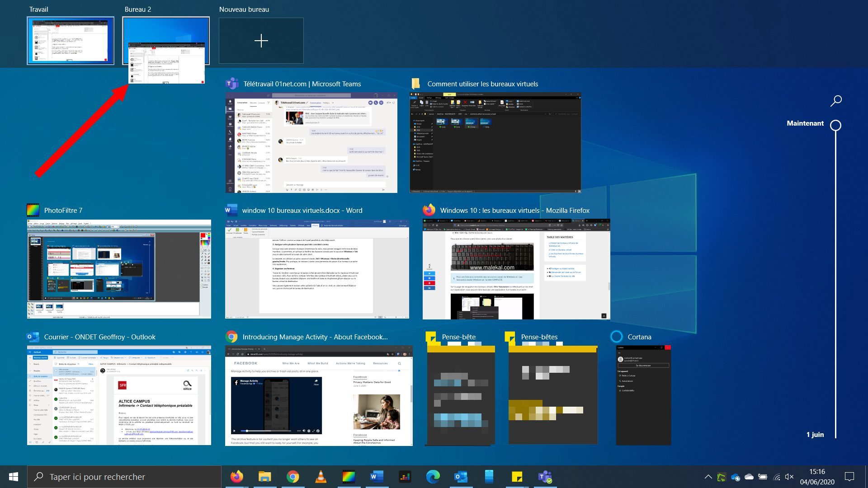Viewport: 868px width, 488px height.
Task: Select the Outlook Courrier window thumbnail
Action: [119, 395]
